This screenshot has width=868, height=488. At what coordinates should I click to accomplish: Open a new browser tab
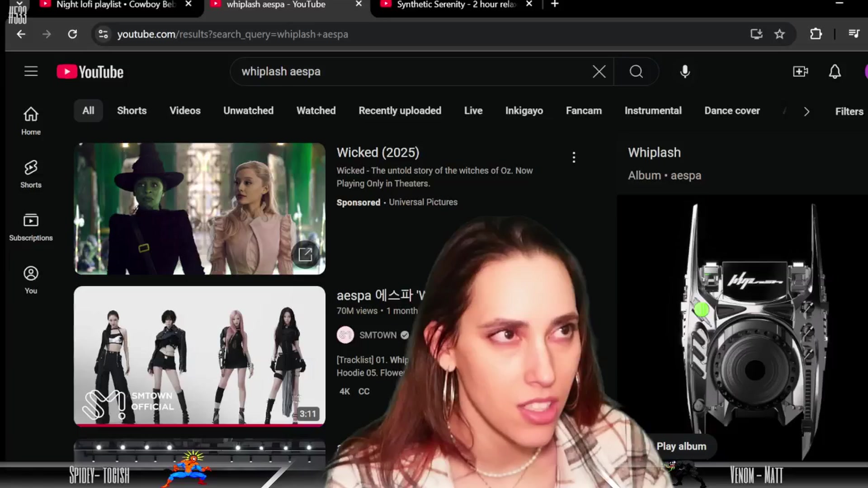tap(555, 4)
